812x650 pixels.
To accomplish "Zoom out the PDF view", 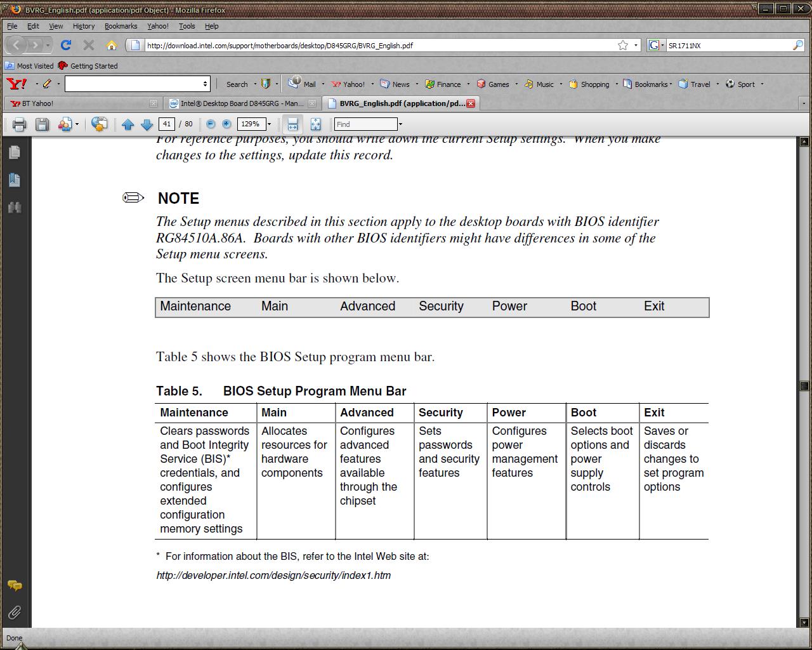I will click(x=211, y=124).
